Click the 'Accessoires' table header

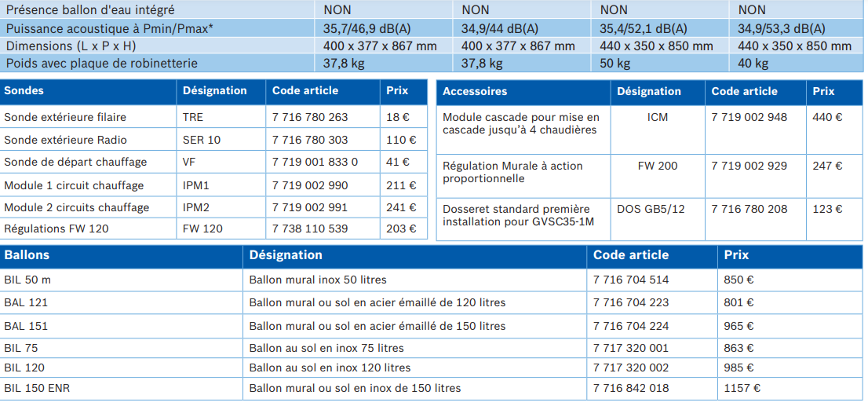pyautogui.click(x=474, y=91)
